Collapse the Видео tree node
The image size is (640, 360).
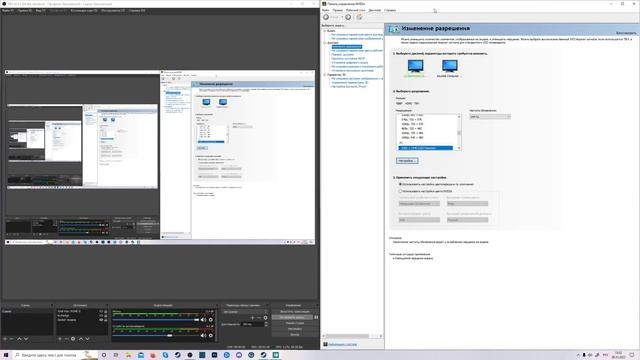325,31
